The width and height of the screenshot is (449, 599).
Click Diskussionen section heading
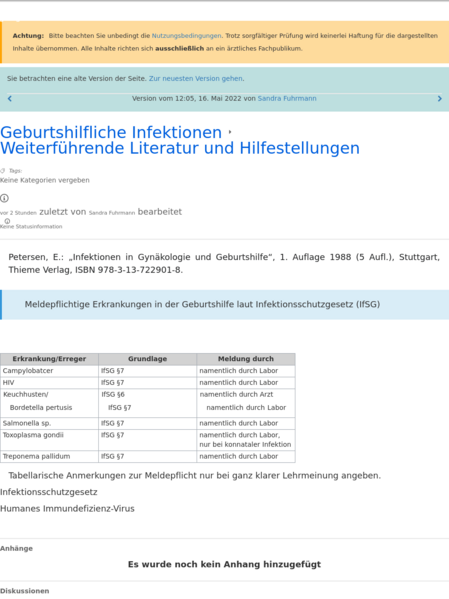pyautogui.click(x=24, y=591)
